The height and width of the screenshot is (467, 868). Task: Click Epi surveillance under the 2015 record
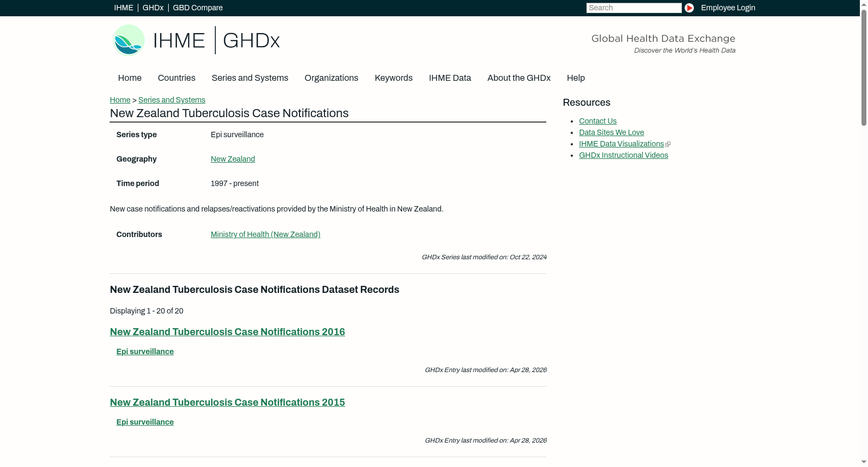[x=145, y=422]
